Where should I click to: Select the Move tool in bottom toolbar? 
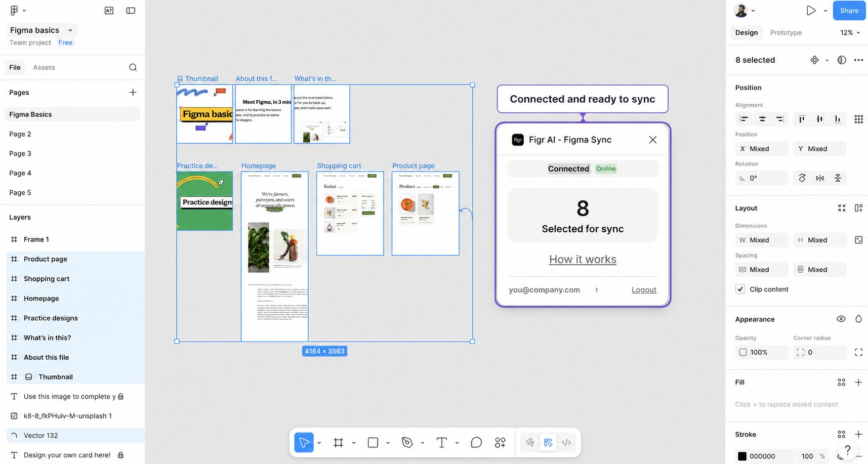[304, 443]
